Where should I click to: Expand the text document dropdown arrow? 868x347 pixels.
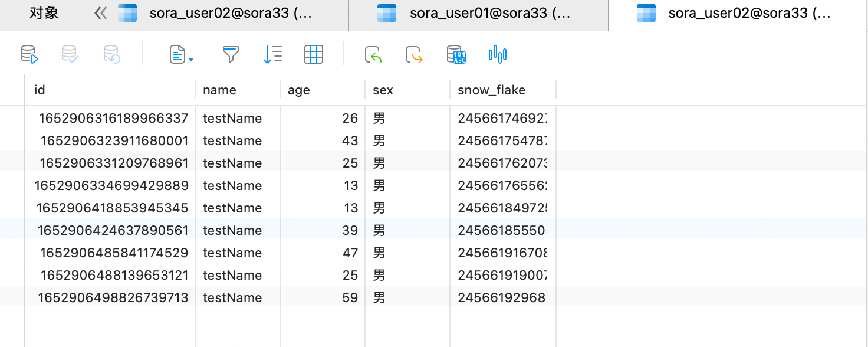[192, 58]
